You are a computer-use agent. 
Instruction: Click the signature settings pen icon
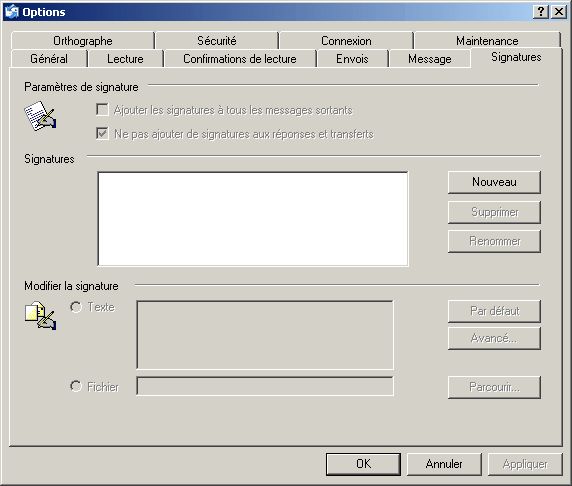point(40,116)
